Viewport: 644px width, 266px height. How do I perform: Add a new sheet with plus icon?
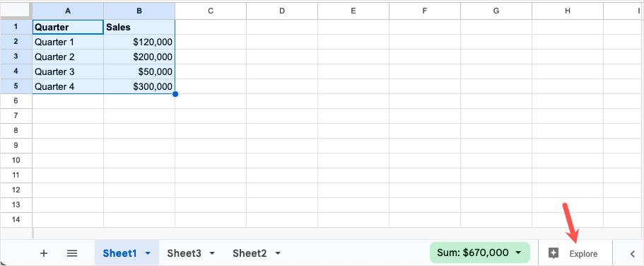(x=44, y=253)
